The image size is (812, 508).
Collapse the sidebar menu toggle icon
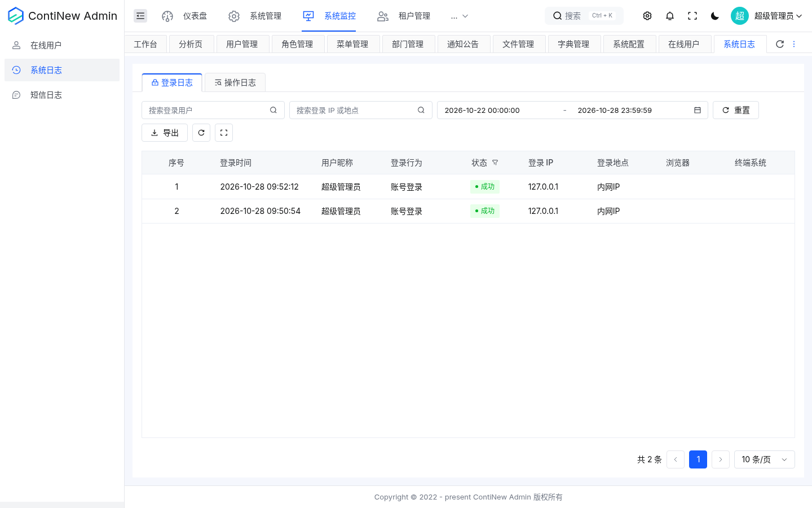[x=140, y=16]
